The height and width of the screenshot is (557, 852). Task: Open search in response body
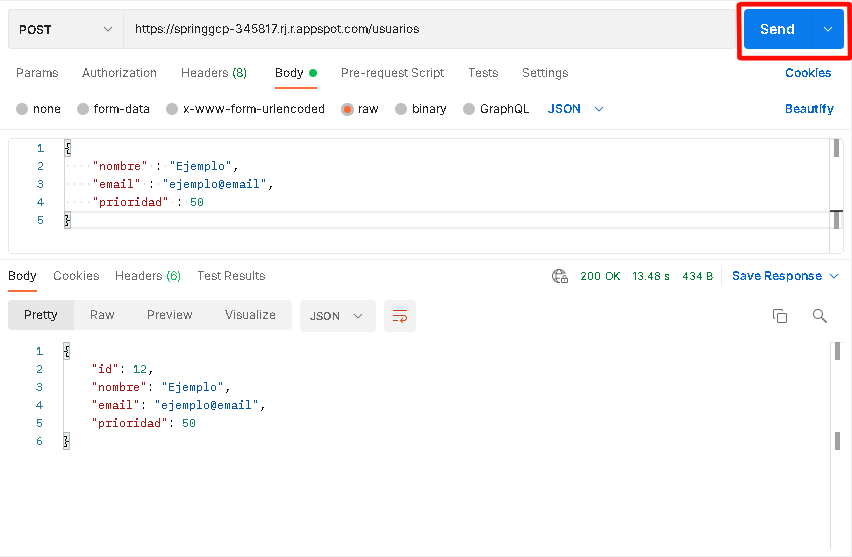[819, 316]
